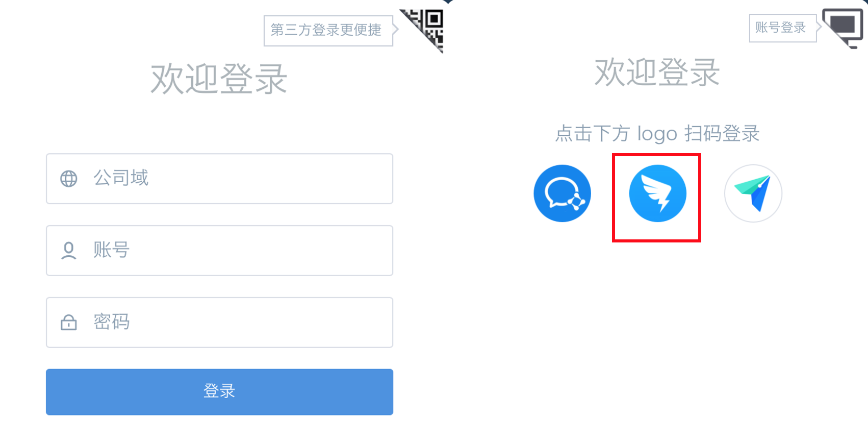Focus the 公司域 company domain input
Image resolution: width=868 pixels, height=441 pixels.
[219, 179]
